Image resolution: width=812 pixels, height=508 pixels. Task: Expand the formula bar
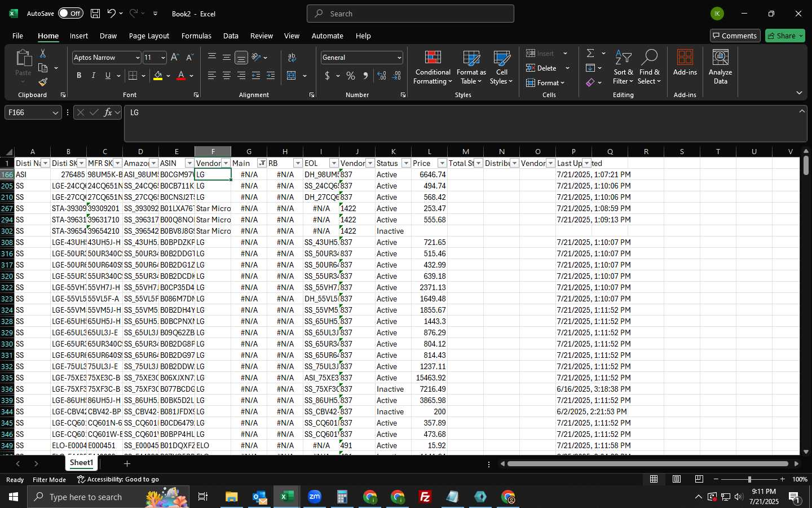tap(802, 111)
